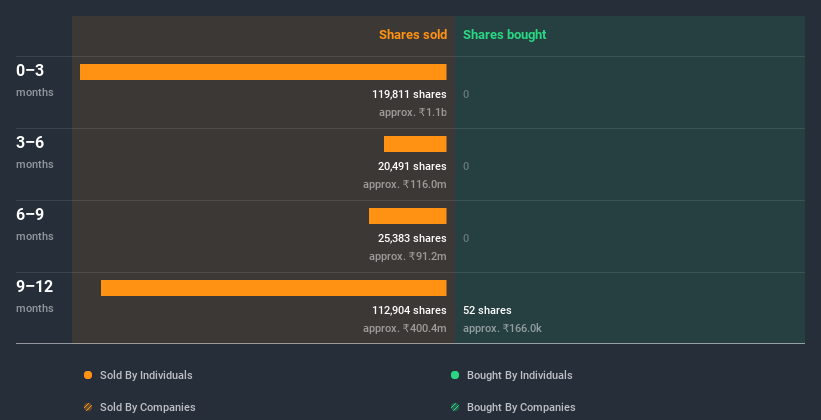Viewport: 821px width, 420px height.
Task: Select the Sold By Individuals legend label
Action: [x=146, y=375]
